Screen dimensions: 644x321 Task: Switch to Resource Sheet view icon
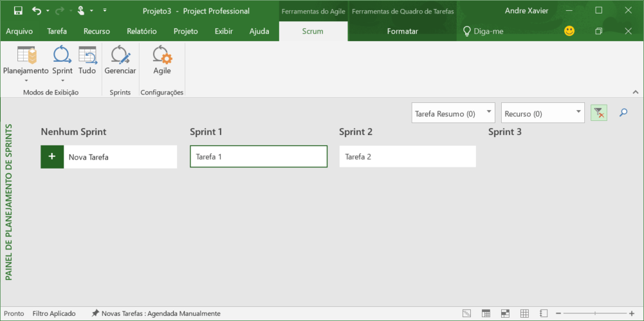click(524, 314)
